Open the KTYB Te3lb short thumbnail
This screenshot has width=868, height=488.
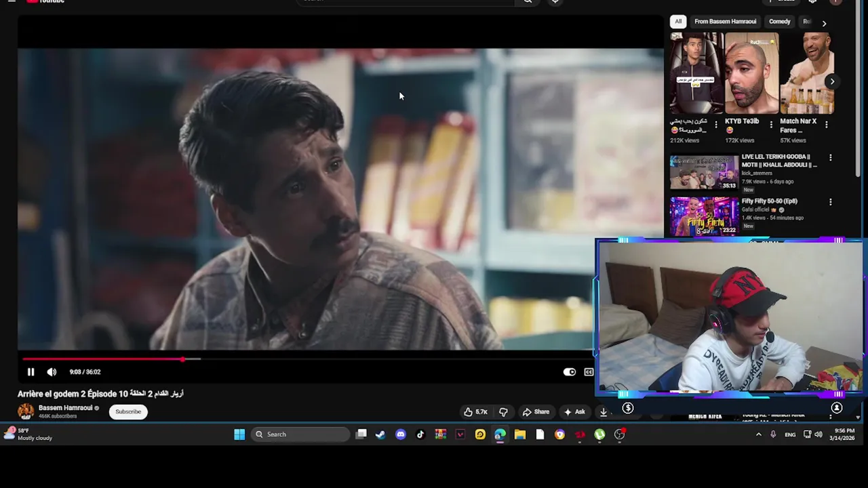point(751,73)
